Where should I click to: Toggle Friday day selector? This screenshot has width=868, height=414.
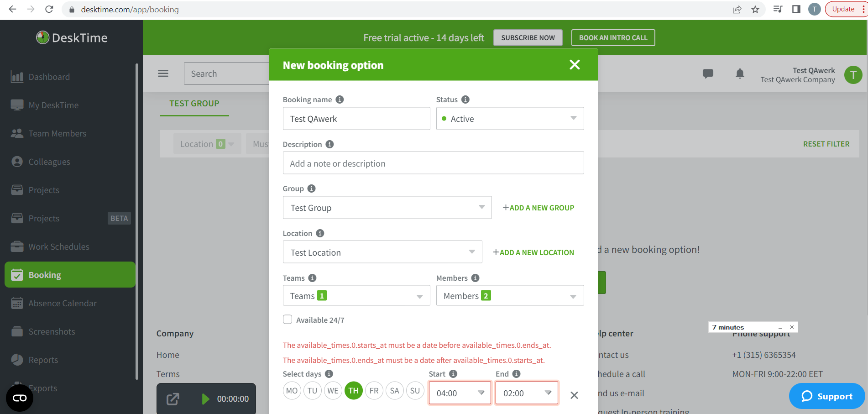374,391
